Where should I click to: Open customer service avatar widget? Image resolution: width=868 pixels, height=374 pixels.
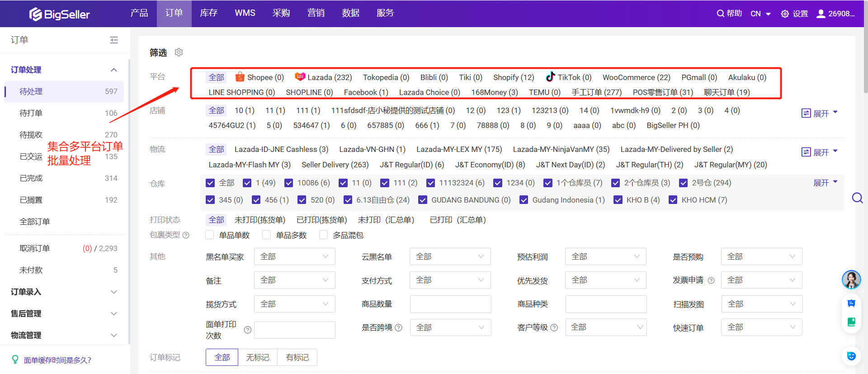point(851,279)
